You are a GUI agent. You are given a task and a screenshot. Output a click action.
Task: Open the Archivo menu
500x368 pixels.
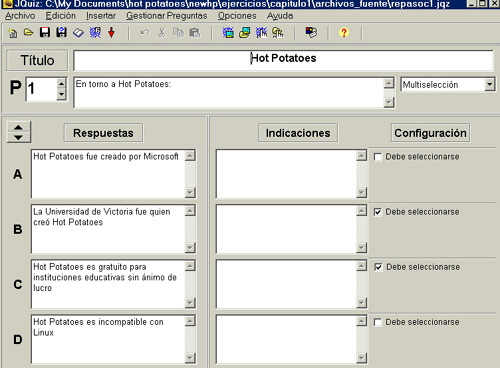[x=20, y=16]
